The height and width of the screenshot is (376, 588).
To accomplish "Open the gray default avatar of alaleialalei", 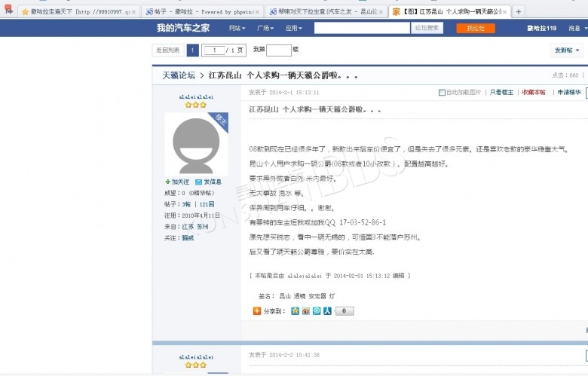I will [196, 144].
